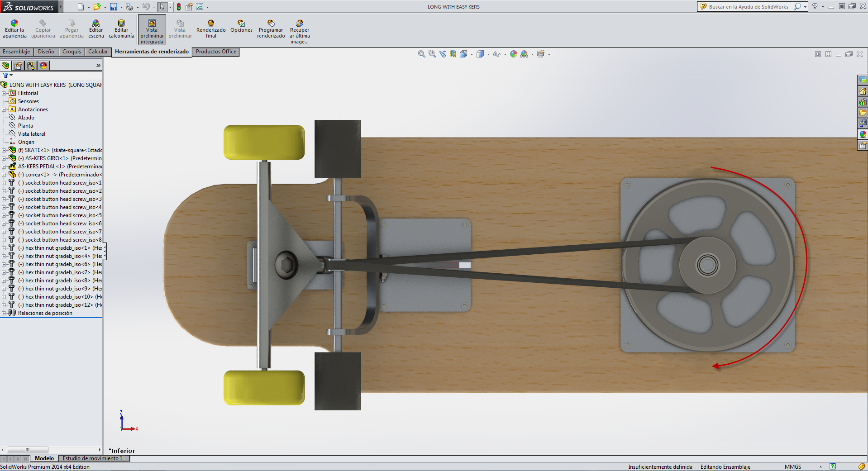Switch to the Croquis tab
Screen dimensions: 868x471
(72, 52)
